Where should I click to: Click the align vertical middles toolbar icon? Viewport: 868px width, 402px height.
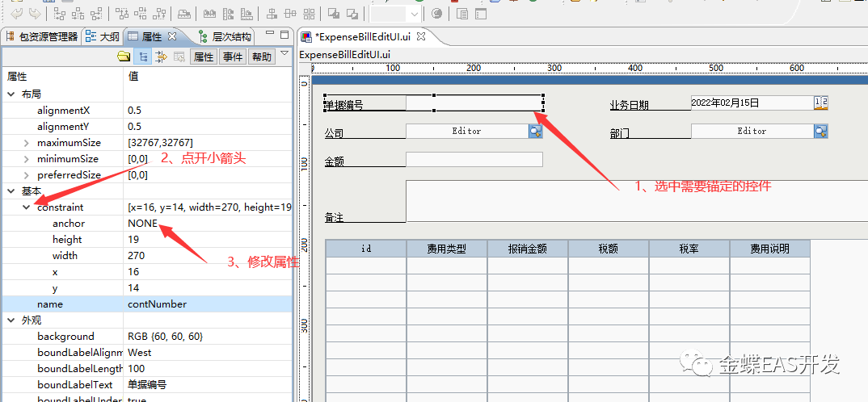click(x=141, y=14)
